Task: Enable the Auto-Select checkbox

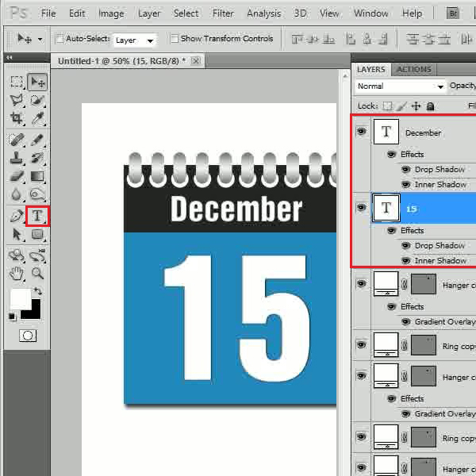Action: 59,39
